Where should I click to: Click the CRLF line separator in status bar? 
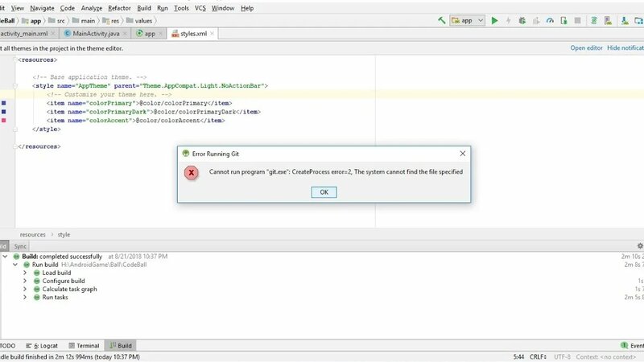[x=538, y=357]
